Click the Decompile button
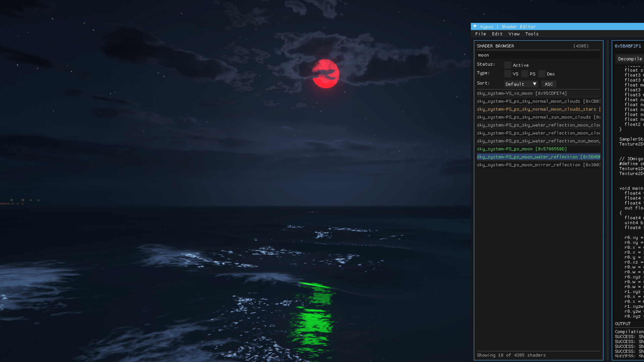This screenshot has height=362, width=644. [x=630, y=59]
